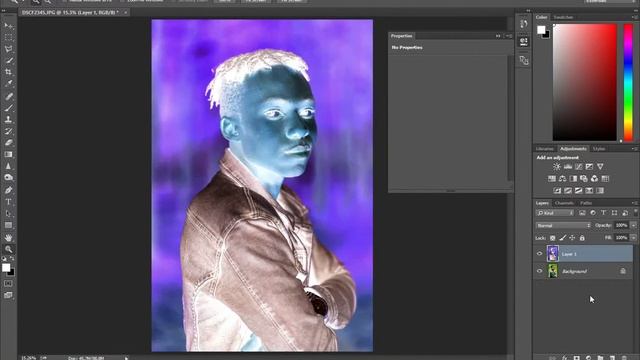Image resolution: width=640 pixels, height=360 pixels.
Task: Open the Normal blend mode dropdown
Action: tap(563, 225)
